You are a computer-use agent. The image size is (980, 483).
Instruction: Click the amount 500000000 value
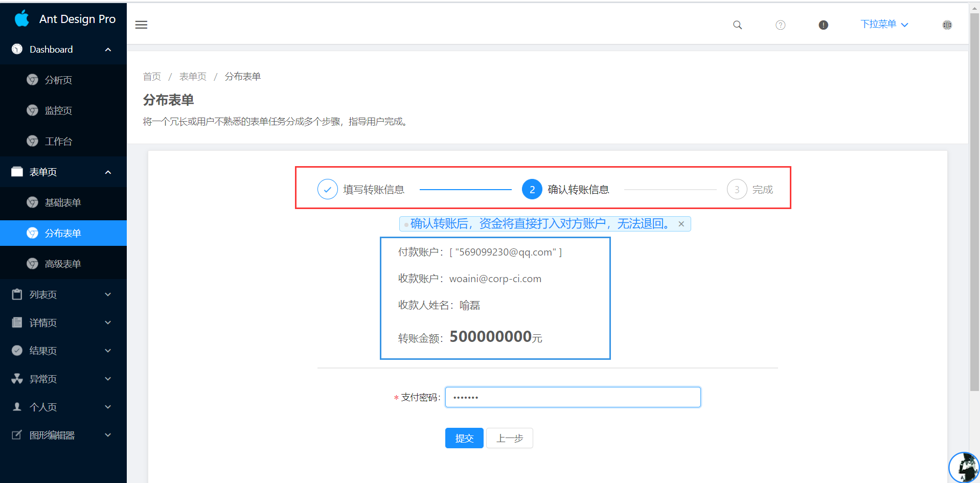[x=491, y=336]
